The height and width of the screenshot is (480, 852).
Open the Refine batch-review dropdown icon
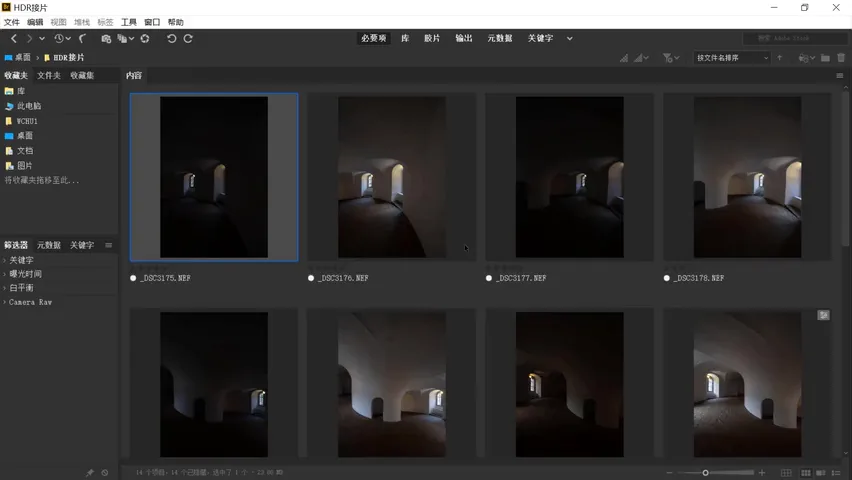pyautogui.click(x=126, y=39)
